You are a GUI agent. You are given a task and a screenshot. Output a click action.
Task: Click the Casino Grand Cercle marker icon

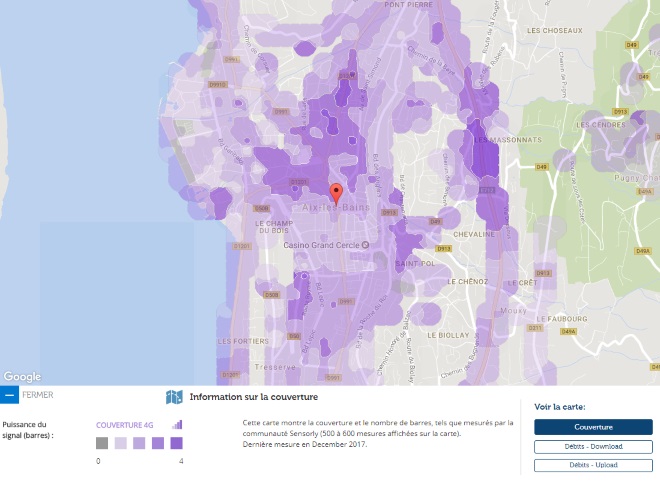pyautogui.click(x=365, y=245)
